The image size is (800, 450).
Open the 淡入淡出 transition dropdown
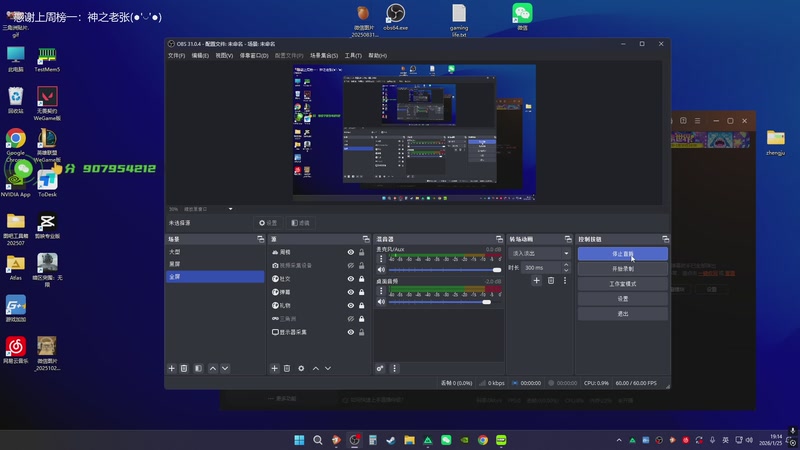539,254
